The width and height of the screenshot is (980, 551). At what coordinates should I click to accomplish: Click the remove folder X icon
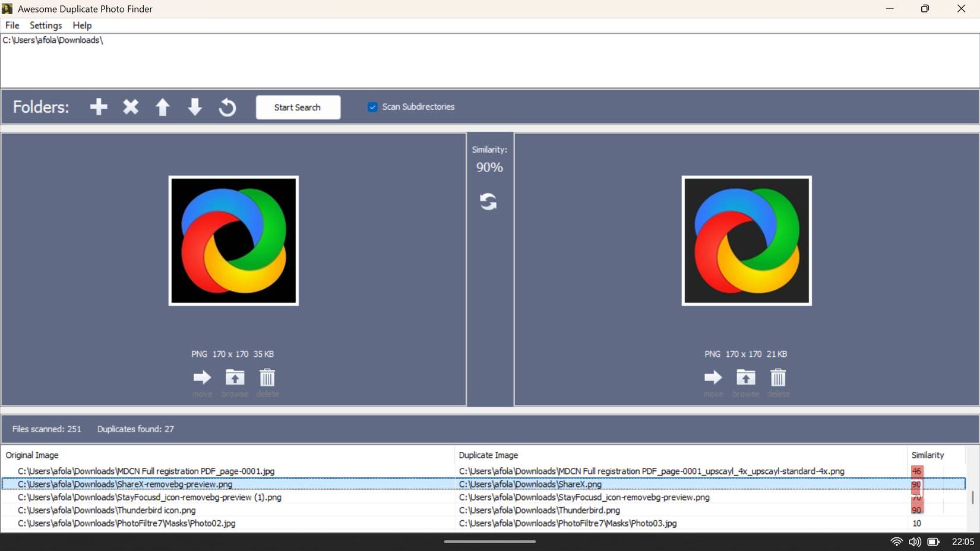click(131, 107)
